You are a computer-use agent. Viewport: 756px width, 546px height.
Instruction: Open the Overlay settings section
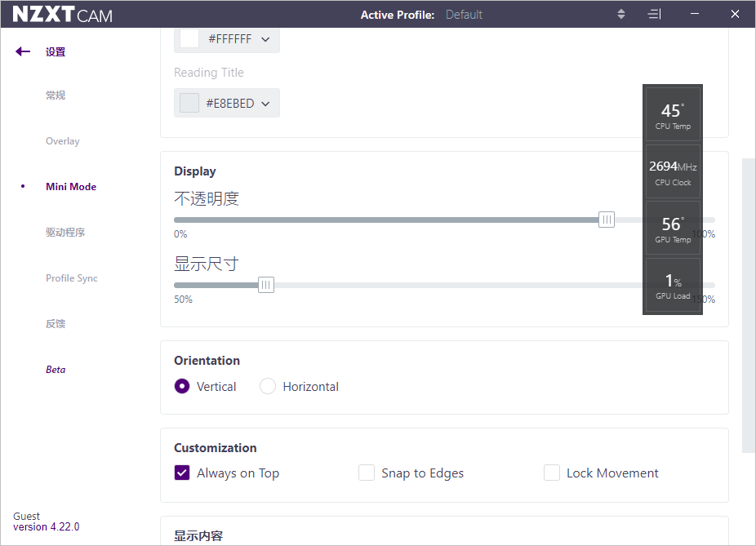[63, 141]
